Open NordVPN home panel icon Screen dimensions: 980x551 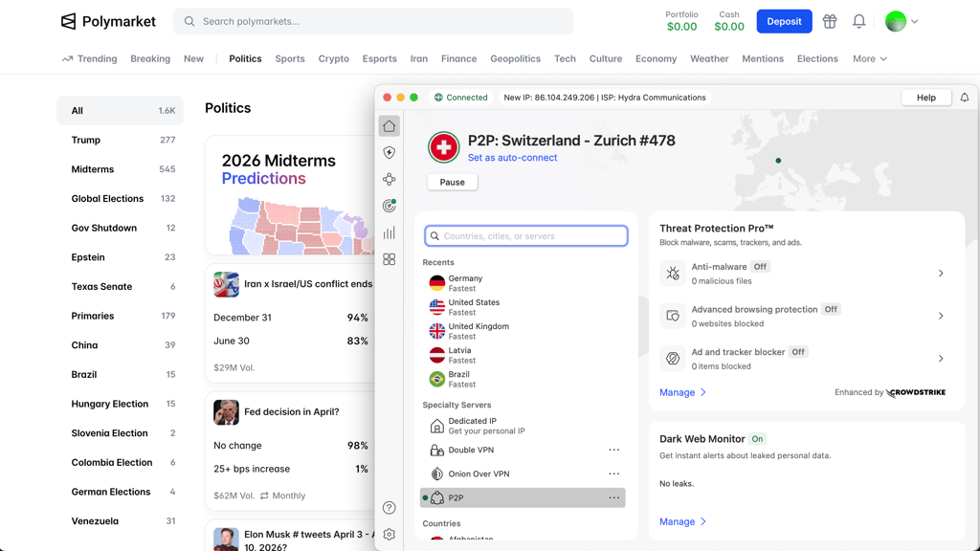(389, 126)
